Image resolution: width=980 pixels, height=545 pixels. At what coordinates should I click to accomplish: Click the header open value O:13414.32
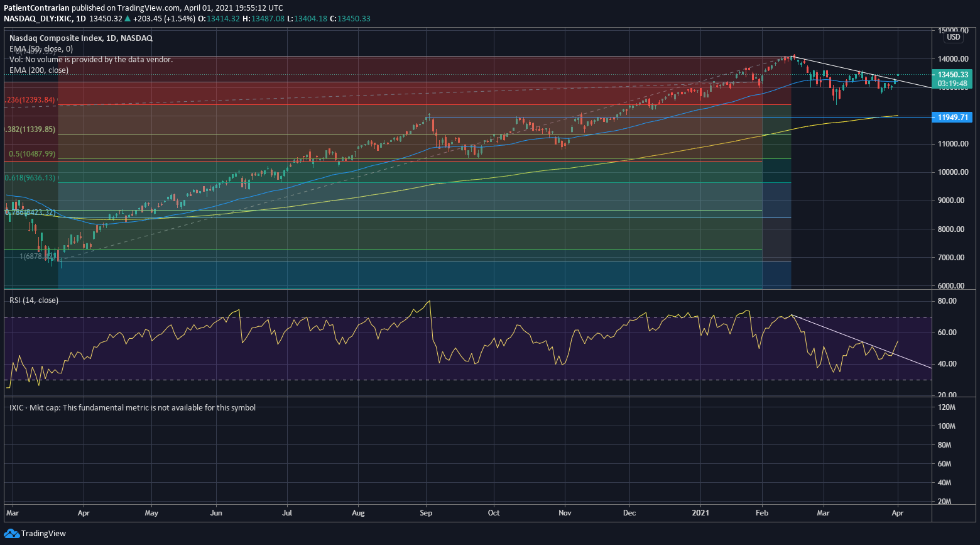pyautogui.click(x=219, y=19)
